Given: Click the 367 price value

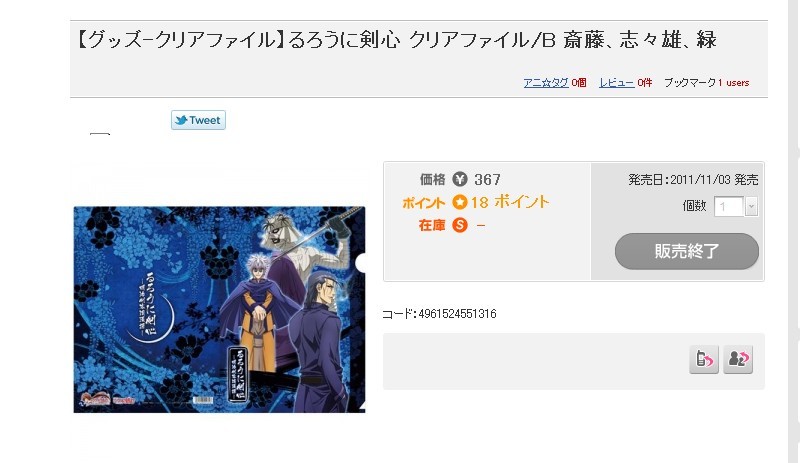Looking at the screenshot, I should pos(487,180).
